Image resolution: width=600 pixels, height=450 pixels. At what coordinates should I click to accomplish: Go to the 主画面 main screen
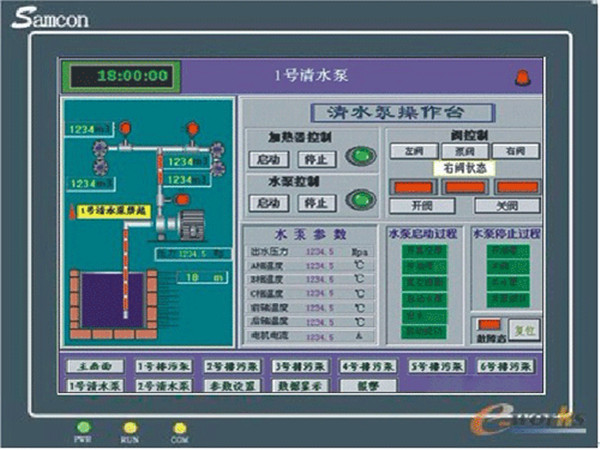click(93, 366)
